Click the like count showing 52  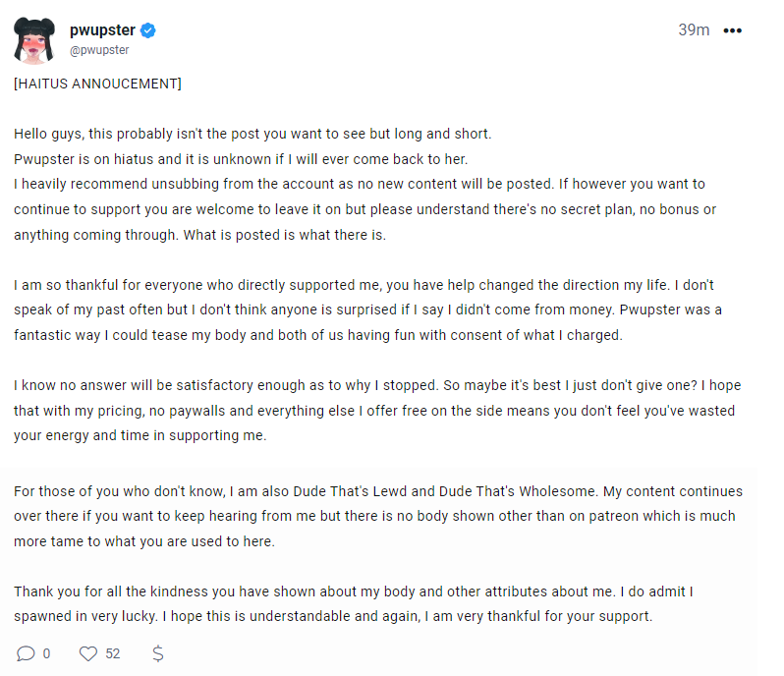[x=113, y=653]
